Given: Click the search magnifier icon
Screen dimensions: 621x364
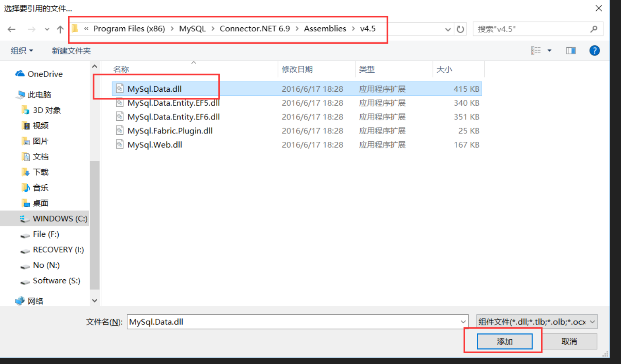Looking at the screenshot, I should pos(594,29).
